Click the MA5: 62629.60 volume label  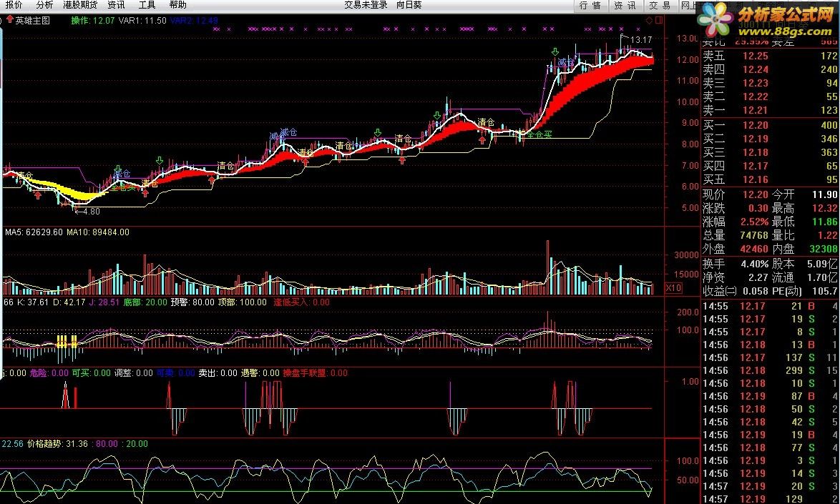click(33, 232)
